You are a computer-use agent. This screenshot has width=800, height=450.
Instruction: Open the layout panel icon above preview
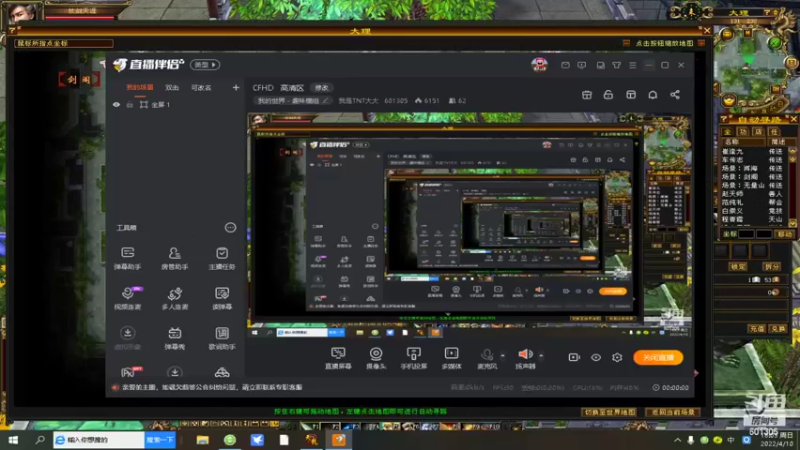tap(631, 95)
